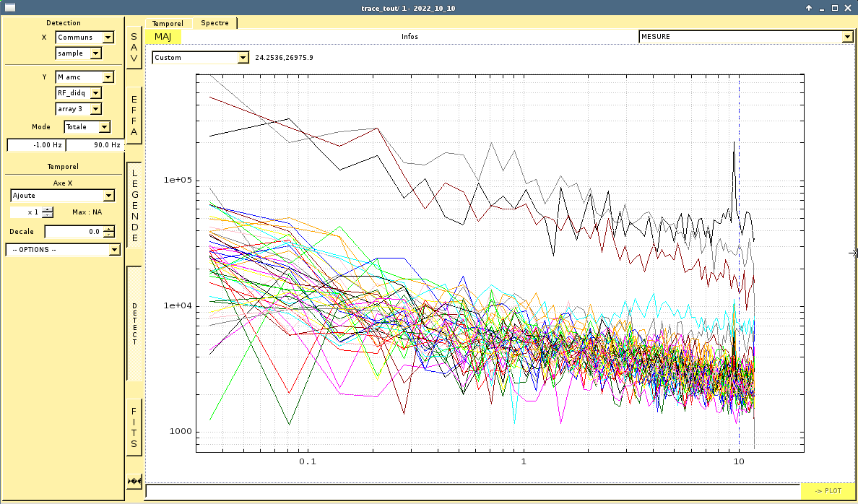The image size is (858, 504).
Task: Toggle the LEGENDE side button
Action: 134,205
